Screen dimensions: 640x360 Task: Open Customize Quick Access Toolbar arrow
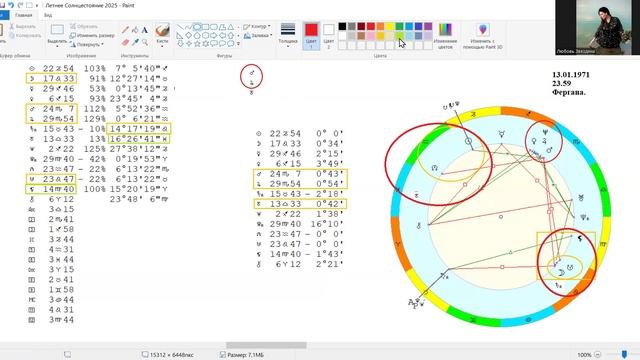(x=37, y=5)
